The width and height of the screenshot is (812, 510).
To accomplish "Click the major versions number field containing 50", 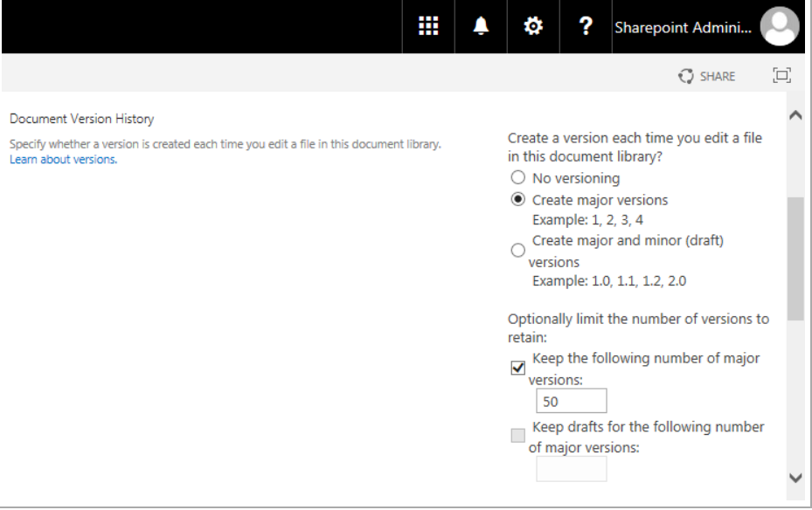I will click(571, 402).
